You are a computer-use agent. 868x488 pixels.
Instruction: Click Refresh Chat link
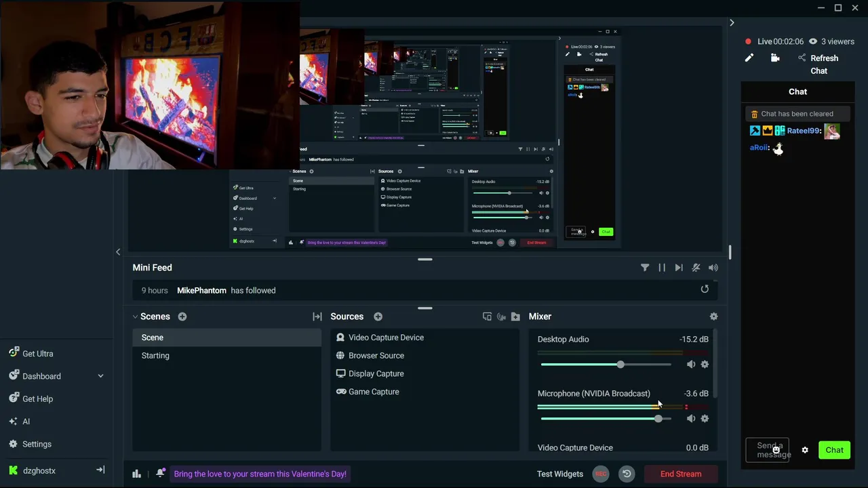[x=824, y=64]
